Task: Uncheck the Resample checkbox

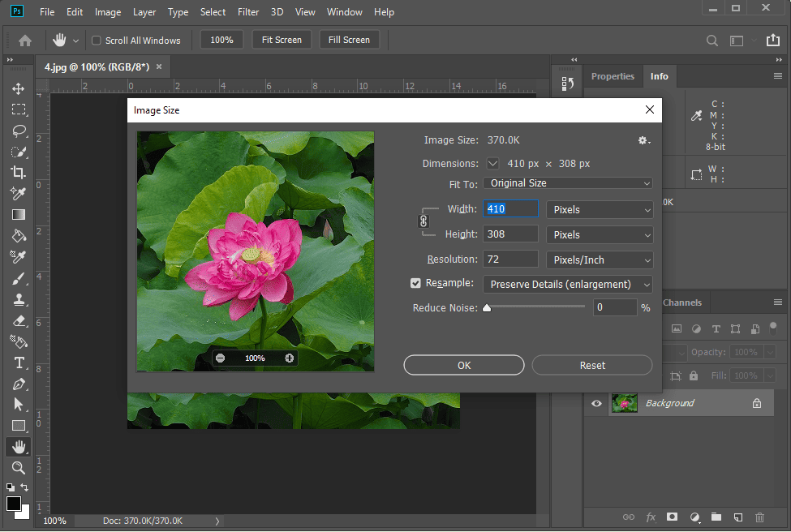Action: [416, 282]
